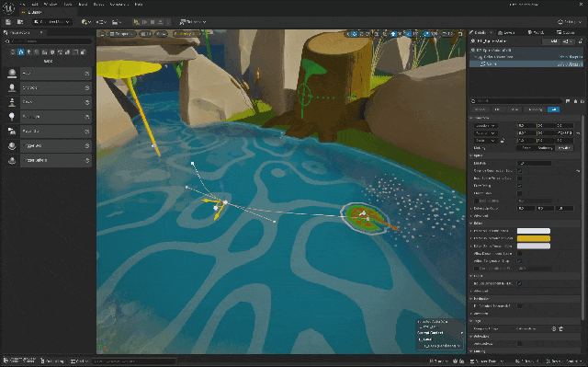The height and width of the screenshot is (367, 588).
Task: Select the Lights category icon in Place Actors
Action: (28, 52)
